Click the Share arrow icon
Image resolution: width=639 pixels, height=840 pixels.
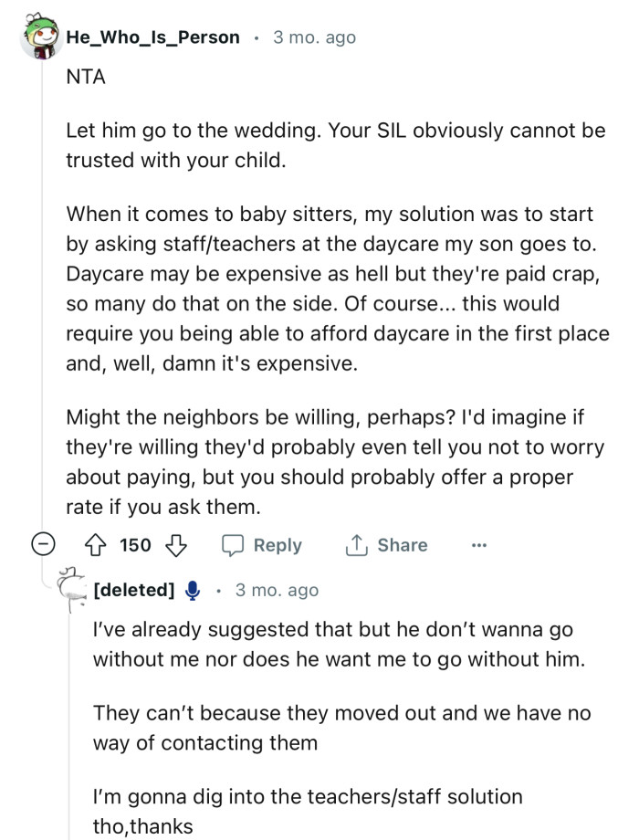coord(355,545)
